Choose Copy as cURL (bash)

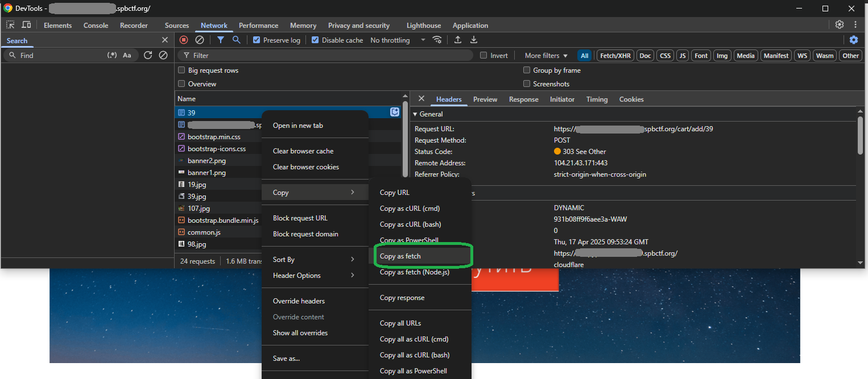[410, 224]
